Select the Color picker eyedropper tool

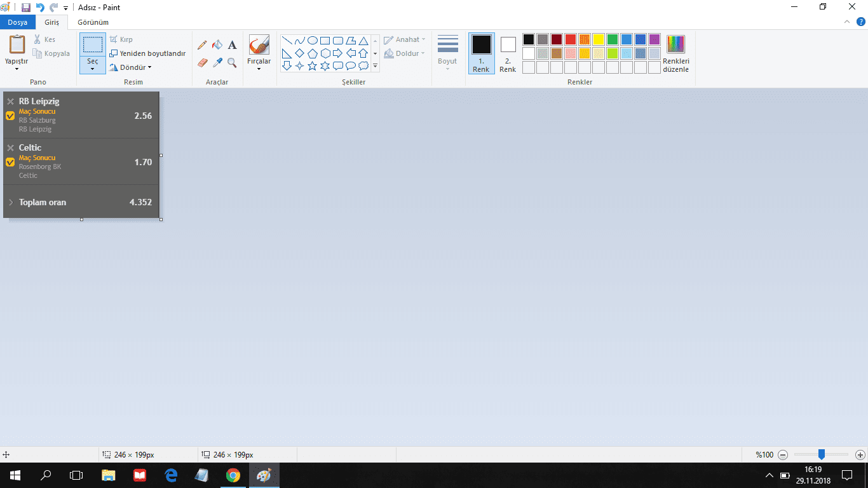pyautogui.click(x=217, y=62)
